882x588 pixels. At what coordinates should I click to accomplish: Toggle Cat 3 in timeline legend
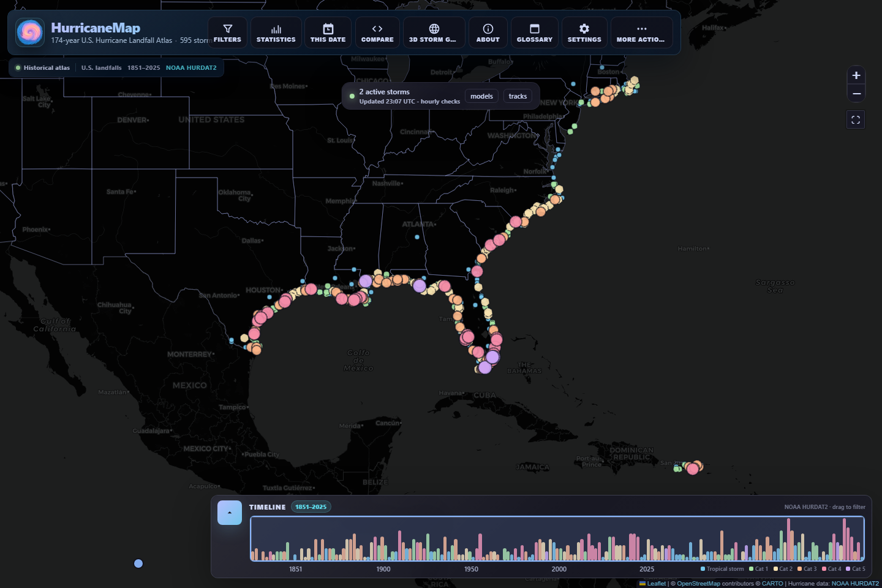click(807, 569)
